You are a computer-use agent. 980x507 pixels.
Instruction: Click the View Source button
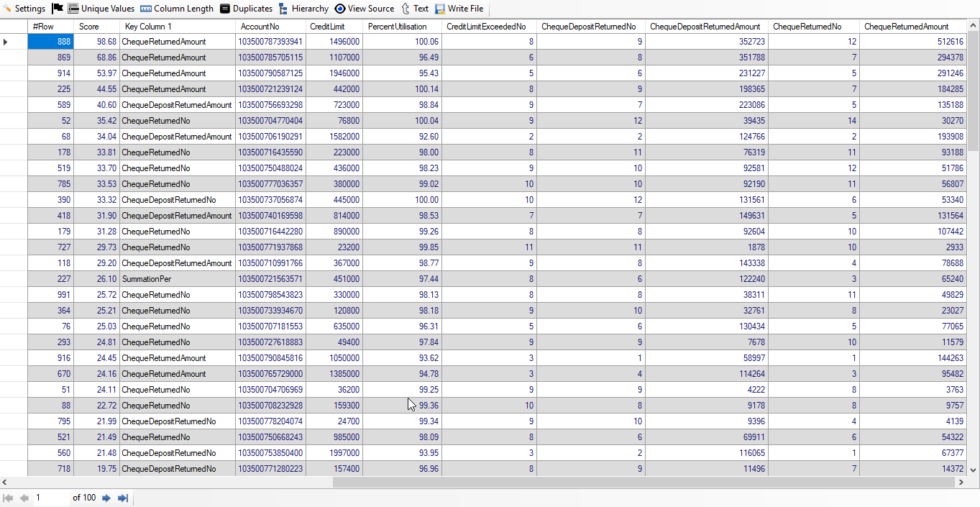[364, 9]
